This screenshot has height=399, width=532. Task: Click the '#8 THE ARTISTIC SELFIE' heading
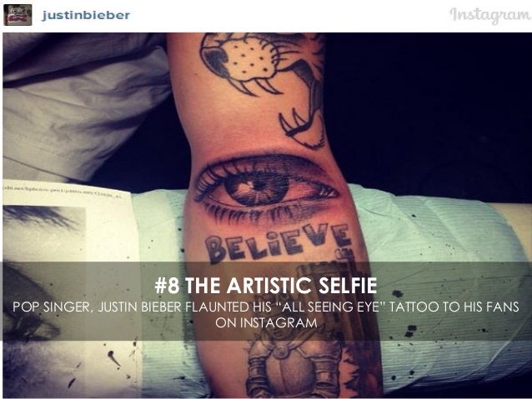tap(266, 286)
